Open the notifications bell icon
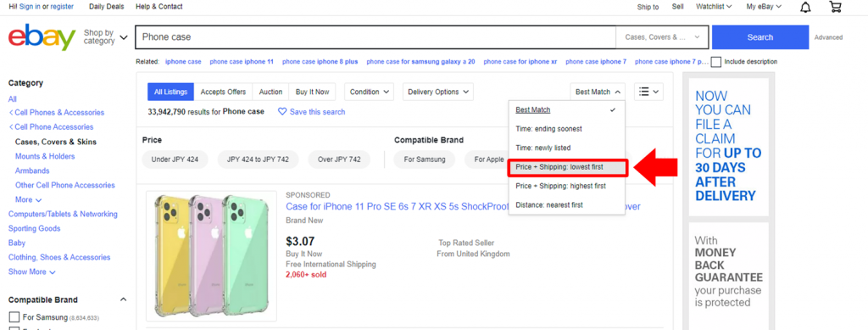Screen dimensions: 868x330 click(806, 7)
